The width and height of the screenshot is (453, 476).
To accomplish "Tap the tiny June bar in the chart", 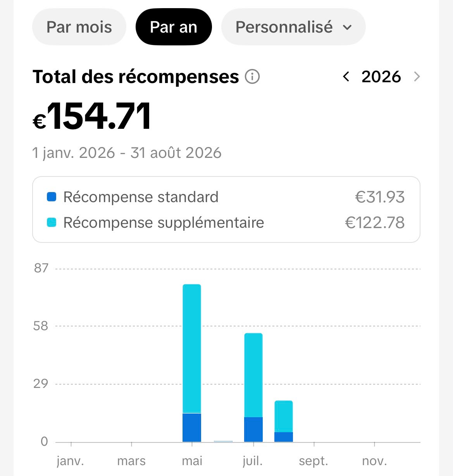I will (223, 441).
